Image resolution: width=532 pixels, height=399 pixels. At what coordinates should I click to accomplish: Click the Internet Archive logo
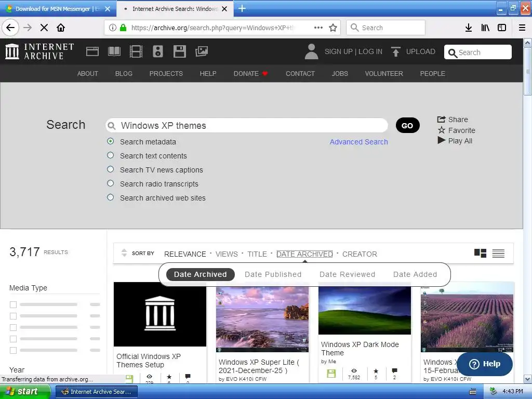coord(39,51)
